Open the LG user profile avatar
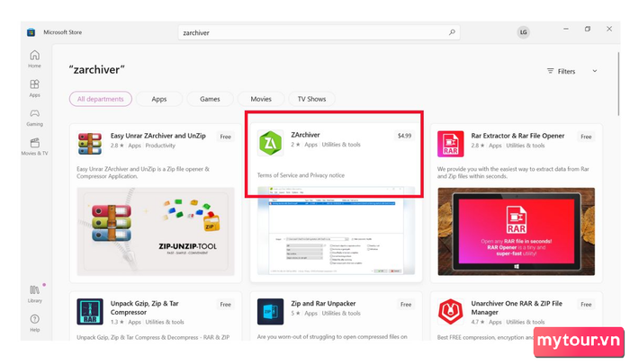Viewport: 630px width, 364px height. 523,32
